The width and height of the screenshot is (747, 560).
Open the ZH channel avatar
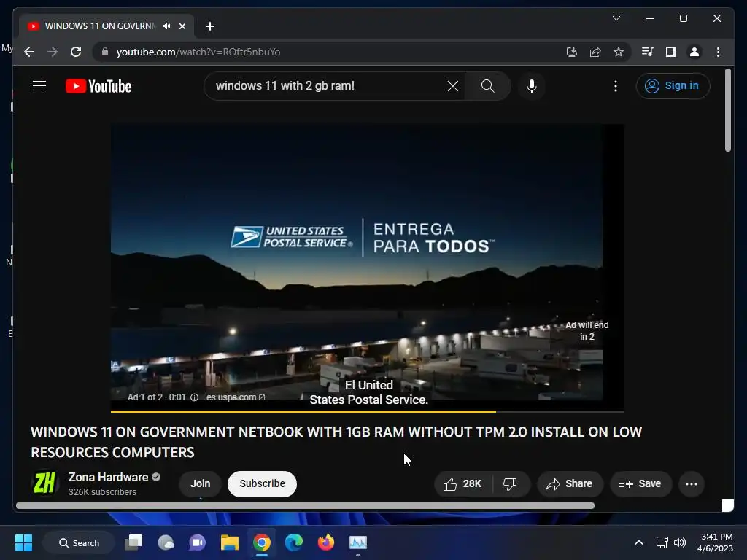(44, 483)
